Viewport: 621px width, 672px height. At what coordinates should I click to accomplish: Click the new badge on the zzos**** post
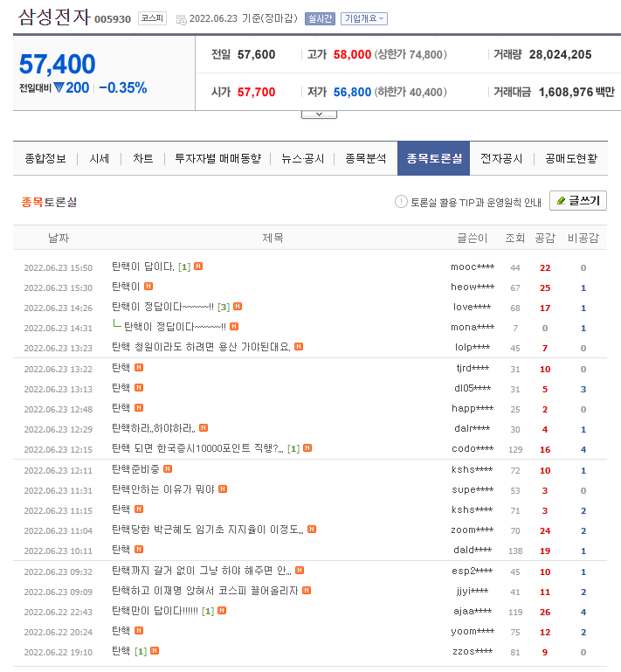tap(155, 650)
